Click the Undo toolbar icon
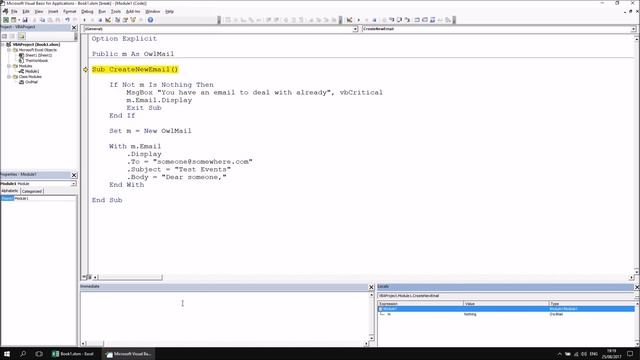Viewport: 640px width, 360px height. point(67,20)
